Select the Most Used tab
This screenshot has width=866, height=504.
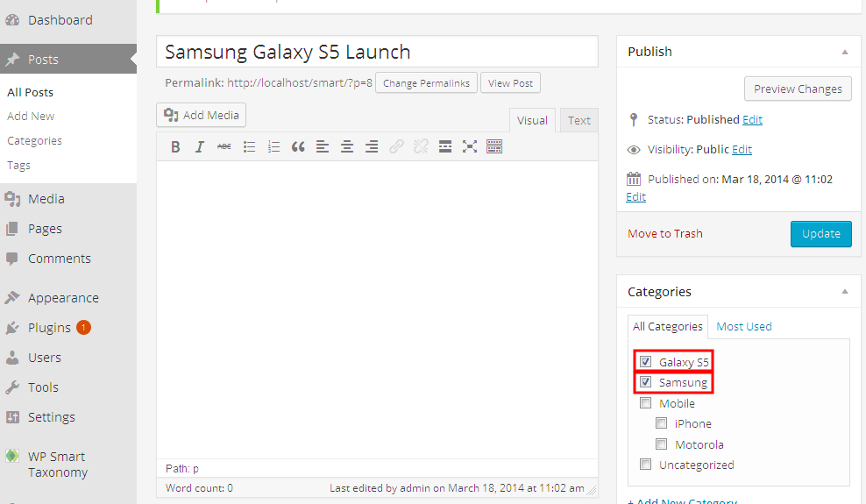[744, 326]
